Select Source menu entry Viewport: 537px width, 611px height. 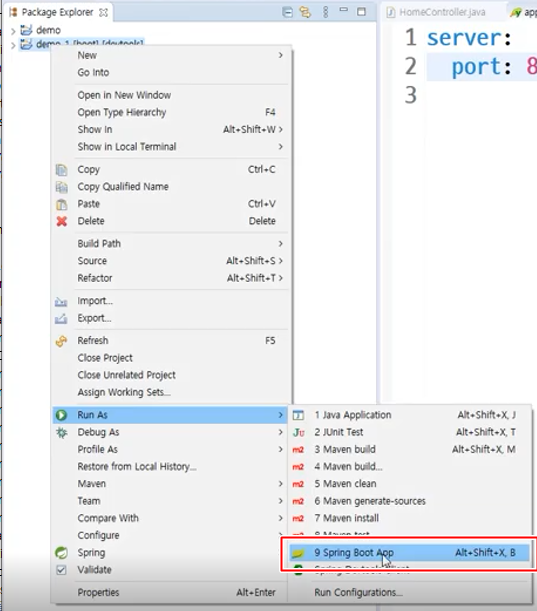171,261
